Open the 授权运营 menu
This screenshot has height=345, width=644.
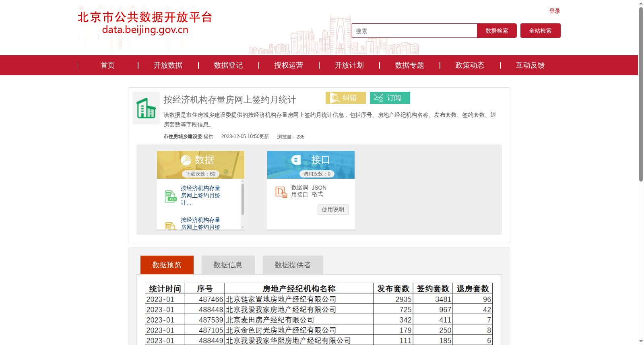click(289, 65)
